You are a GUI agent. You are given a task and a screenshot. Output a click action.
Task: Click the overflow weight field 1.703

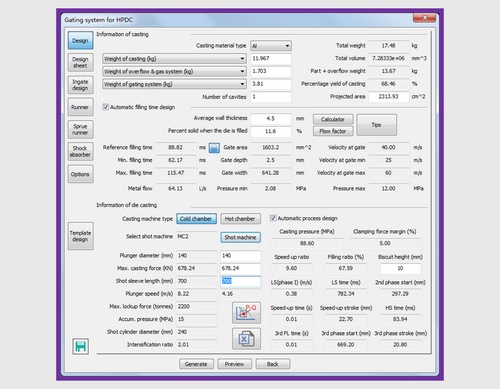271,71
